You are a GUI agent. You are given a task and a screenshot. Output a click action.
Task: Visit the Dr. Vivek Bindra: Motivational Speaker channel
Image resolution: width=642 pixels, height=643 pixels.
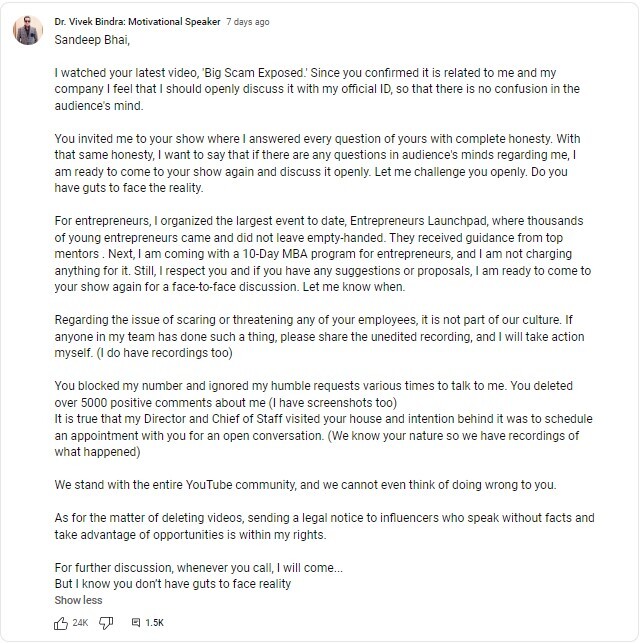tap(137, 22)
